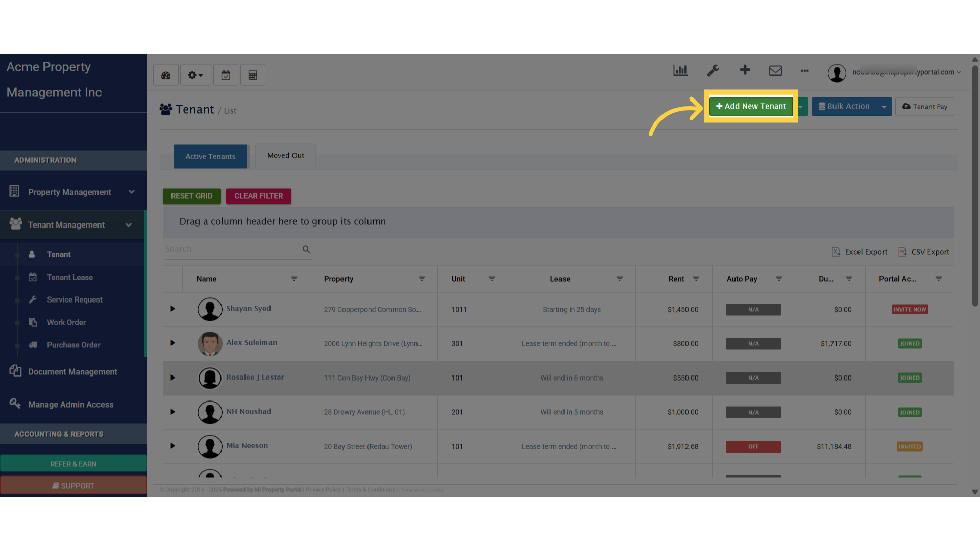Switch to the Moved Out tab
Viewport: 980px width, 551px height.
(285, 155)
